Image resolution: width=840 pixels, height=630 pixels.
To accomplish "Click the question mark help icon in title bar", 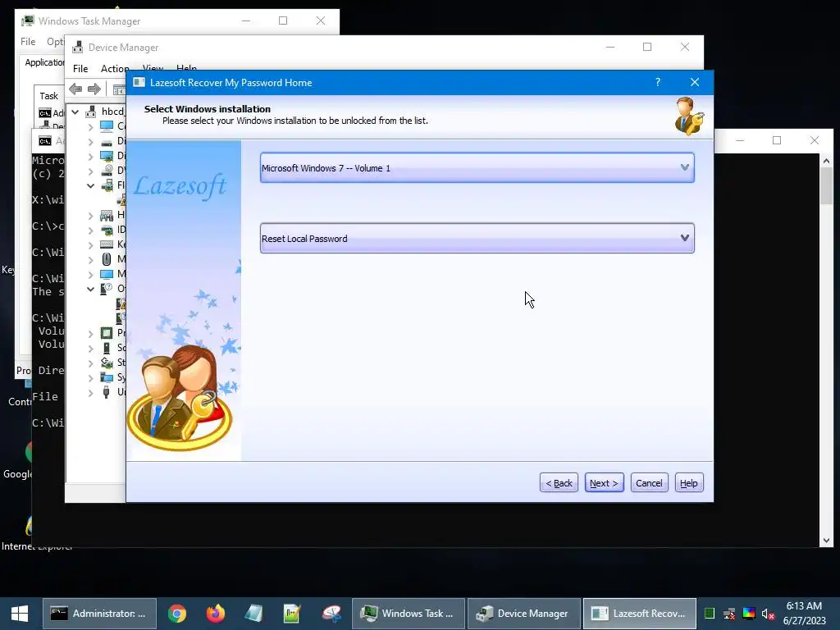I will (x=658, y=82).
